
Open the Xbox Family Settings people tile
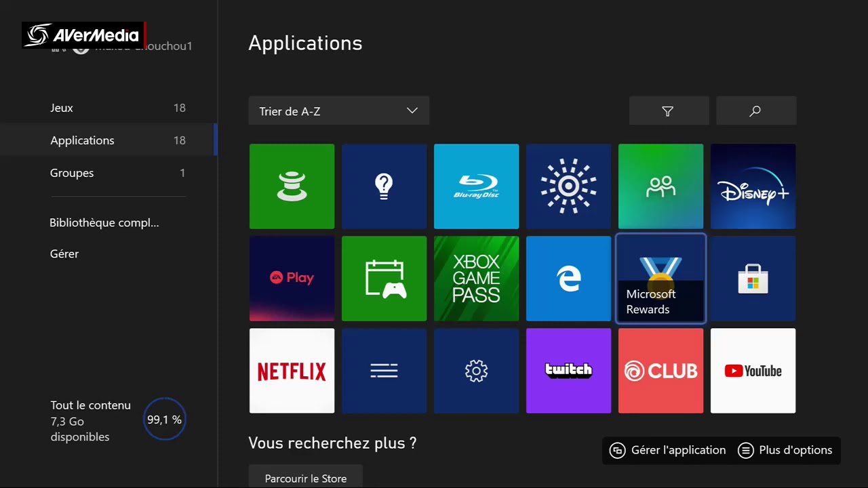click(660, 186)
